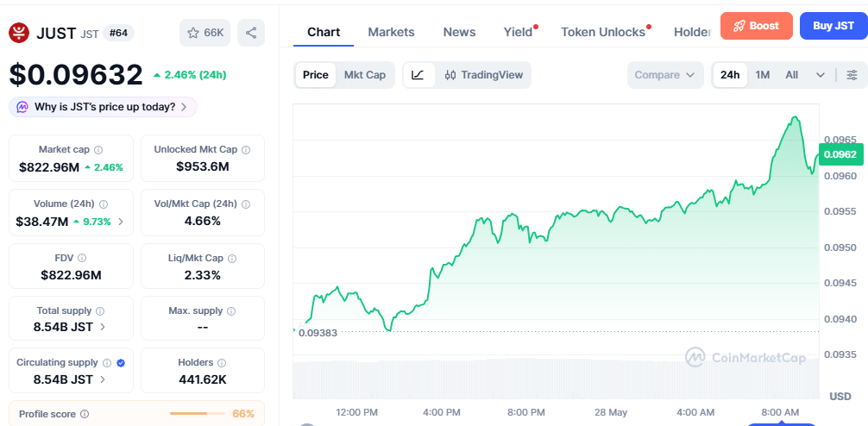Open the Yield tab
The image size is (868, 426).
[519, 32]
